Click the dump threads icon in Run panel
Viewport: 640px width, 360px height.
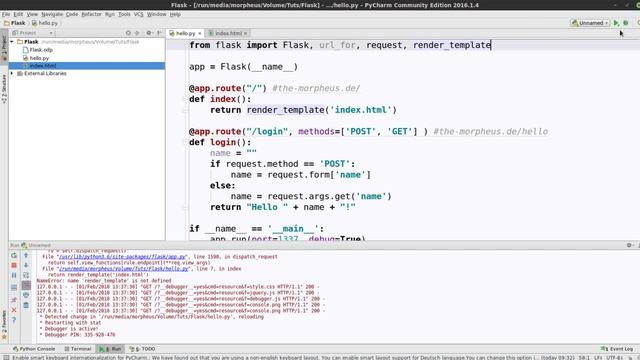click(x=14, y=287)
